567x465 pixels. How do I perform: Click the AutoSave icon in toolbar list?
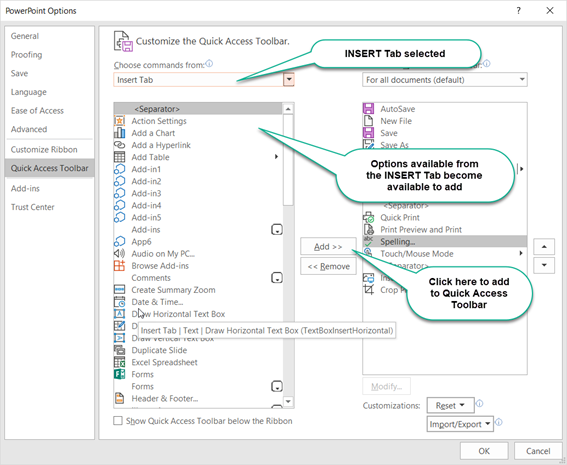click(x=368, y=108)
